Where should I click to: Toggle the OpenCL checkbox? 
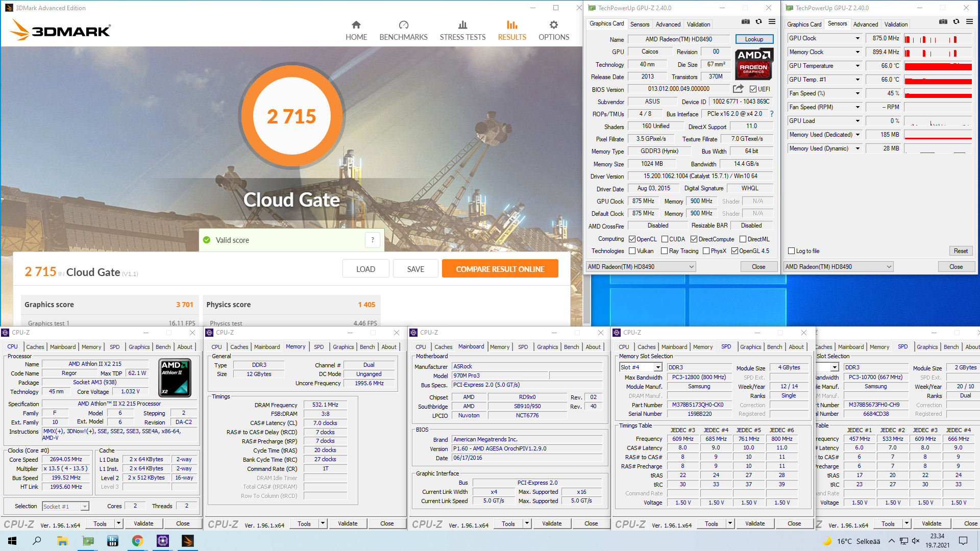[x=632, y=239]
